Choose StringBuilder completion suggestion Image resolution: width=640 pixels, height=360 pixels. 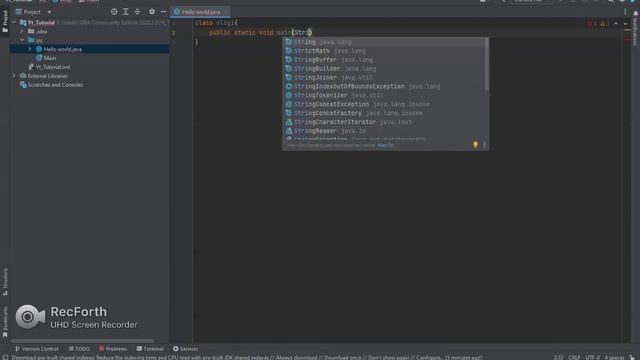point(384,69)
